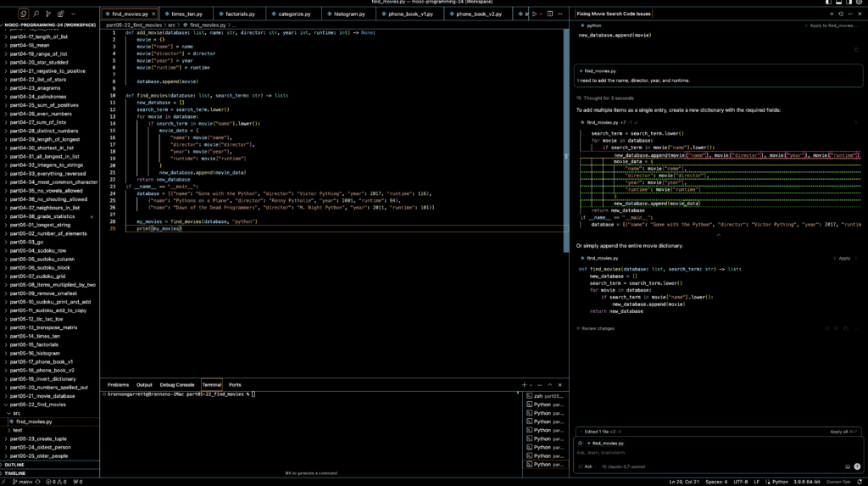Start a new chat with plus icon
This screenshot has width=868, height=486.
(x=832, y=14)
